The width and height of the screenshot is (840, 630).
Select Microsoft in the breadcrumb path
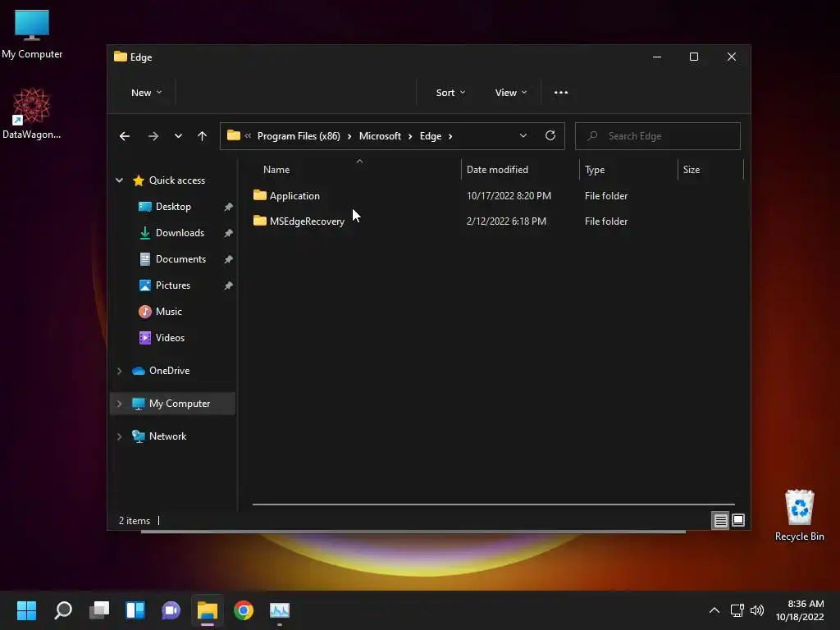click(380, 136)
